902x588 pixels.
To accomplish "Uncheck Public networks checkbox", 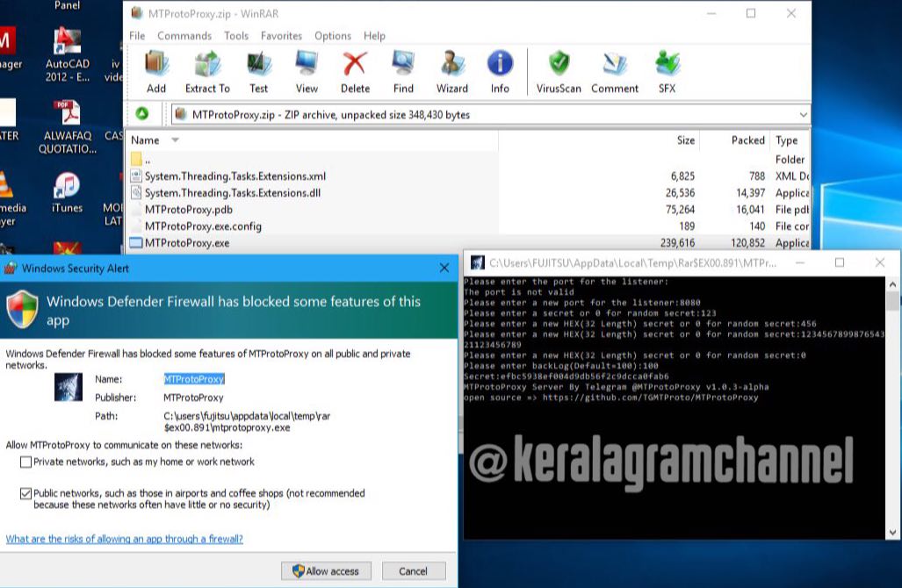I will coord(25,494).
